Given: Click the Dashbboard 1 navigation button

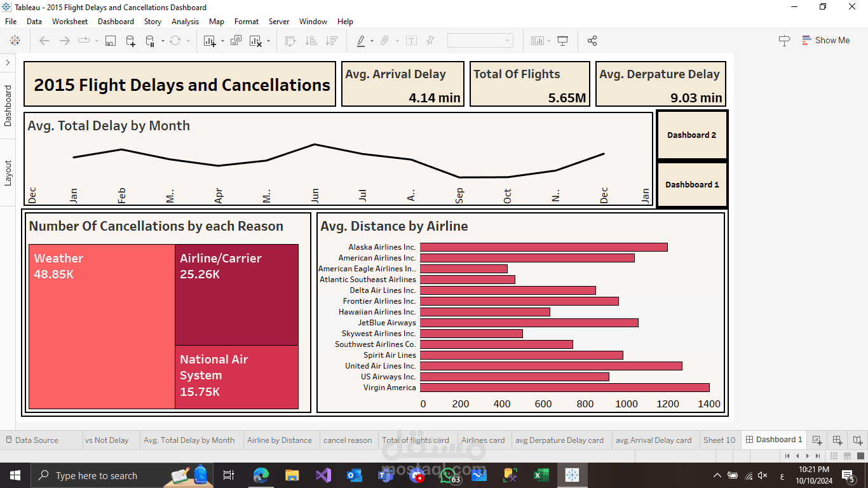Looking at the screenshot, I should (691, 184).
